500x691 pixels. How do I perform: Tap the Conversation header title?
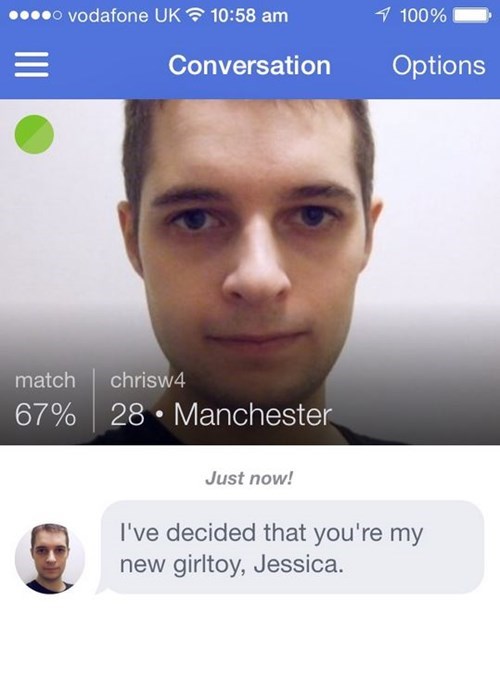point(249,65)
